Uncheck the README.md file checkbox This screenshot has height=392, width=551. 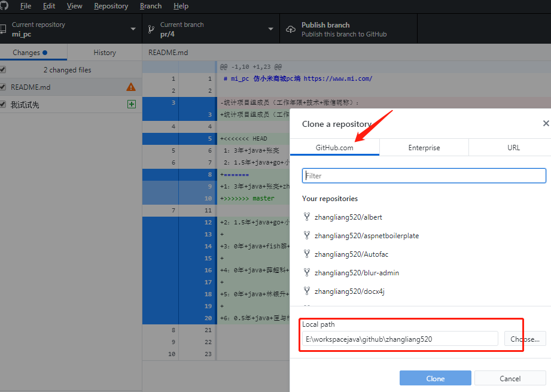pos(3,87)
